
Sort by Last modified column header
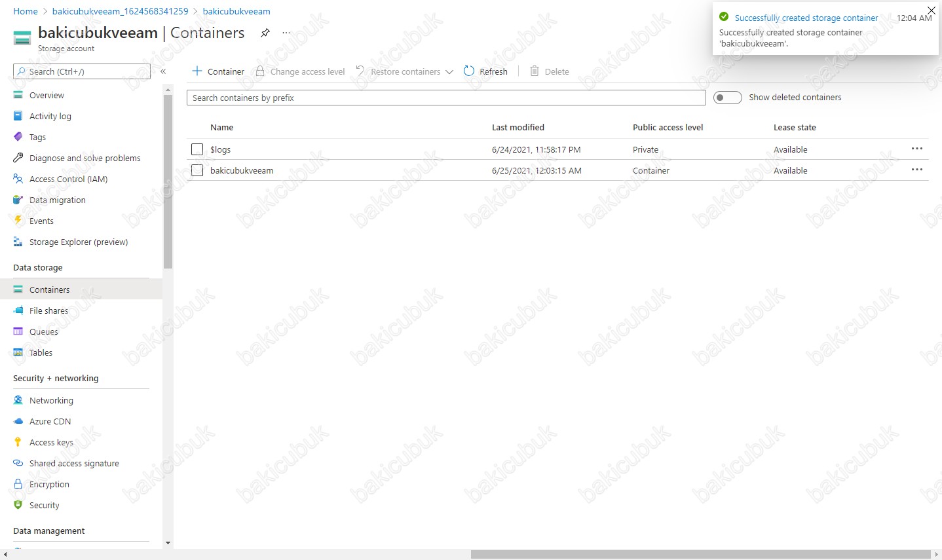pos(518,127)
